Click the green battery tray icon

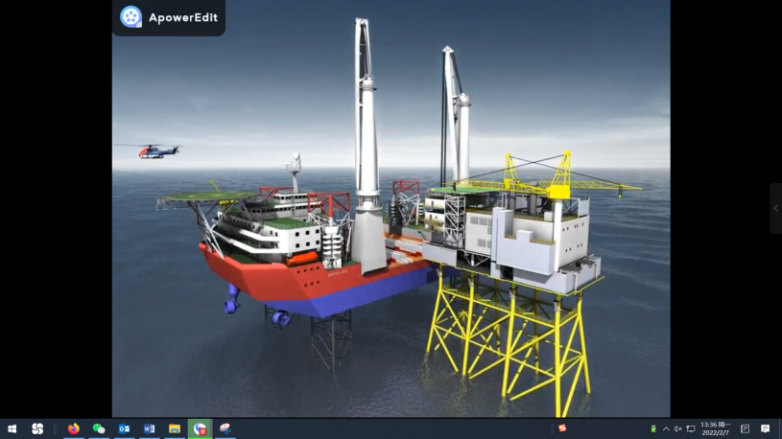pyautogui.click(x=653, y=429)
